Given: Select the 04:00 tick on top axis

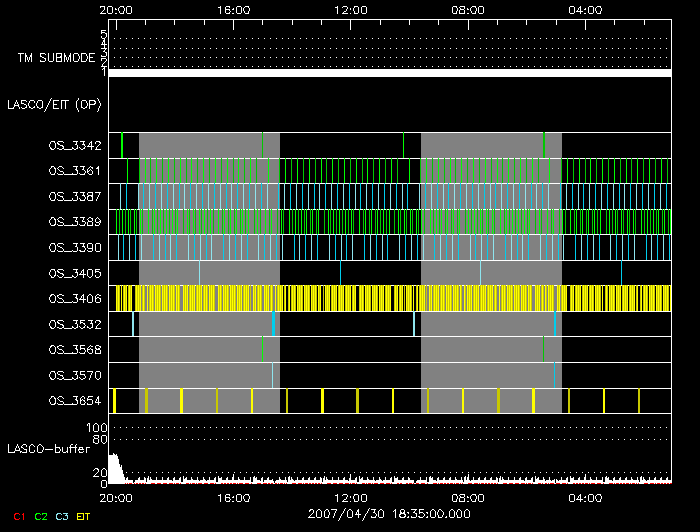Looking at the screenshot, I should tap(584, 10).
